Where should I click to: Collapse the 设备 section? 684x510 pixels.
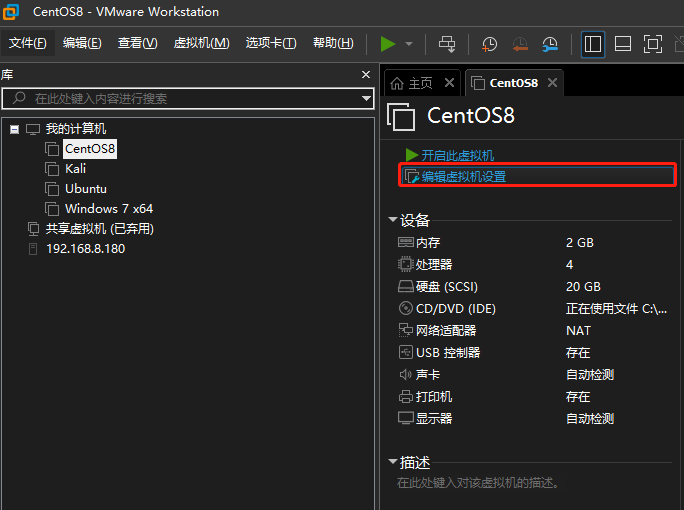[393, 219]
